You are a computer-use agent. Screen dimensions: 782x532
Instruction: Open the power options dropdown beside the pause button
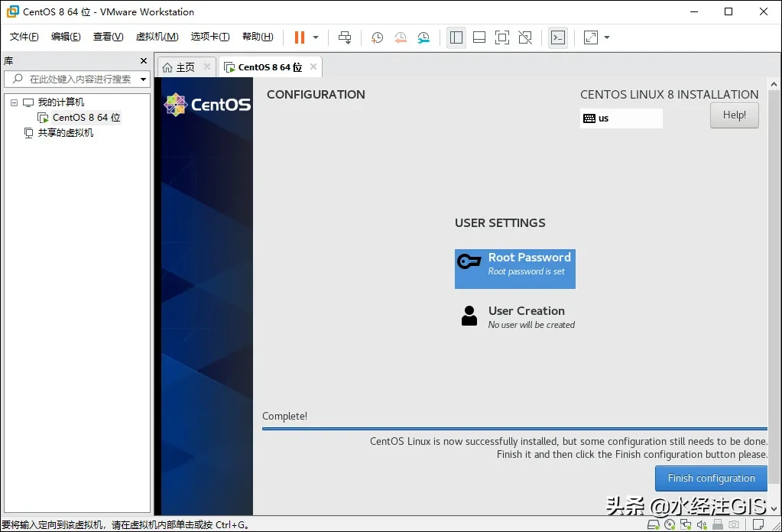click(316, 37)
